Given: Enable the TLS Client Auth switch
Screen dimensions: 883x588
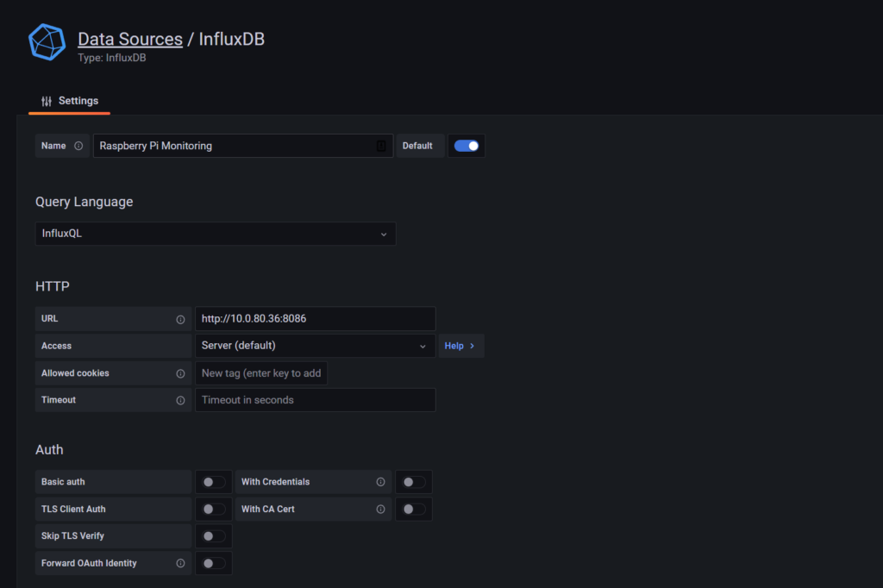Looking at the screenshot, I should [213, 510].
